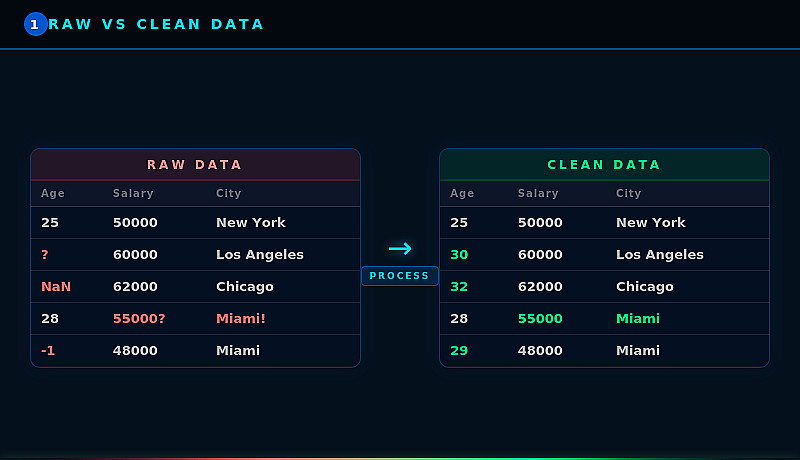Image resolution: width=800 pixels, height=460 pixels.
Task: Select the CLEAN DATA table header
Action: (604, 165)
